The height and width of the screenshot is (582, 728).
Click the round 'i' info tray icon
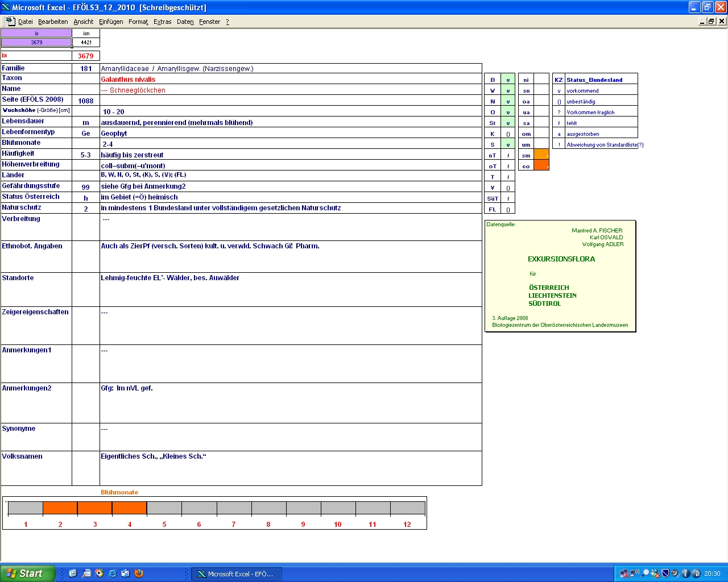(x=685, y=573)
